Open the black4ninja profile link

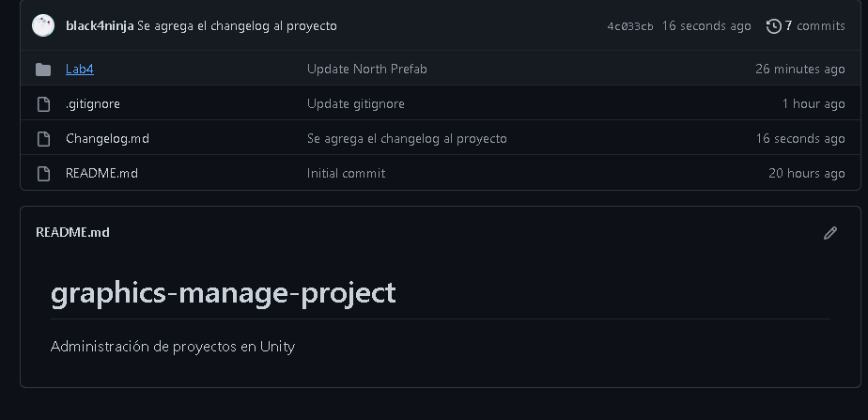tap(100, 26)
